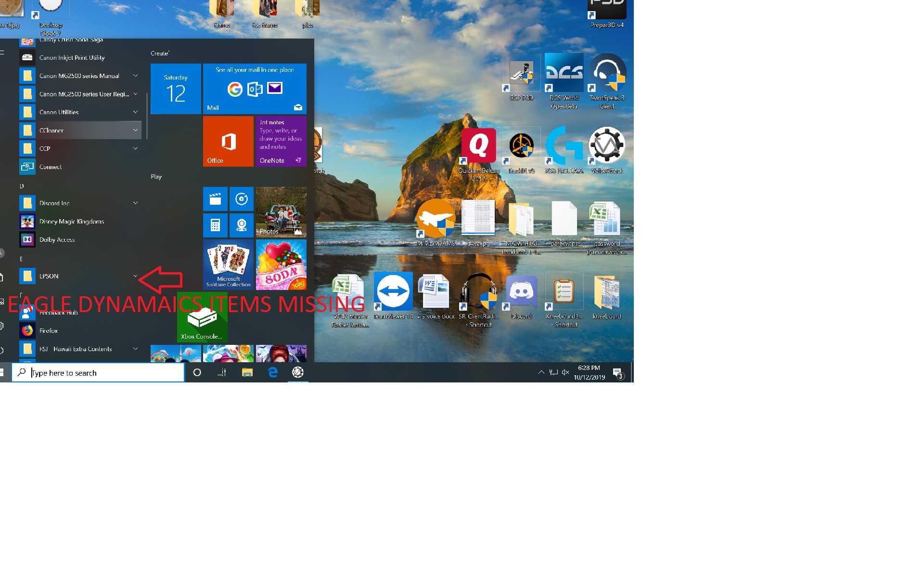Open File Explorer from the taskbar

(247, 372)
